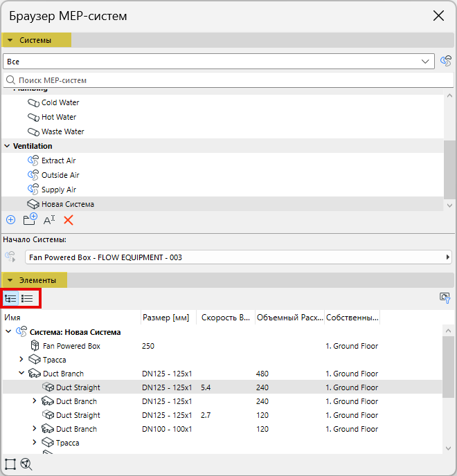
Task: Click the selection rectangle icon at bottom
Action: tap(10, 464)
